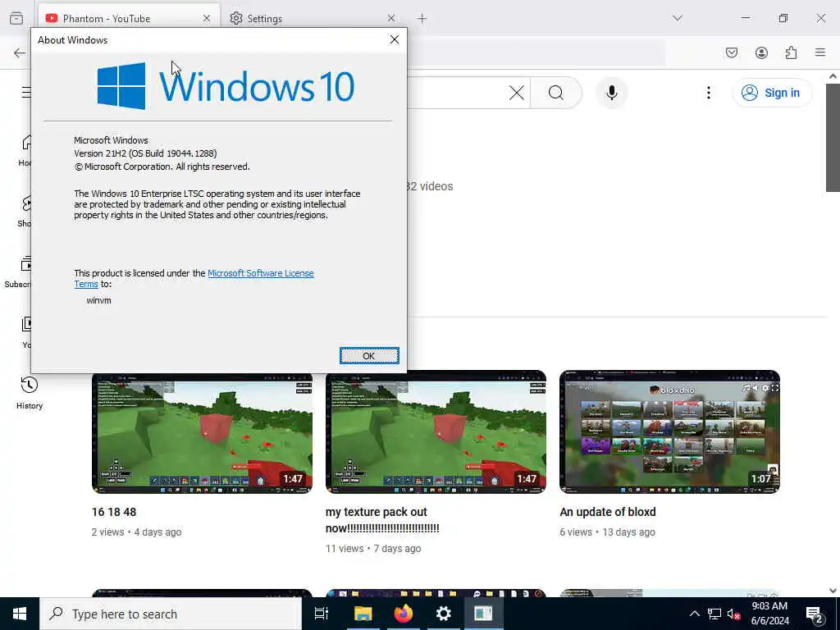Switch to Firefox in the taskbar

pos(404,614)
